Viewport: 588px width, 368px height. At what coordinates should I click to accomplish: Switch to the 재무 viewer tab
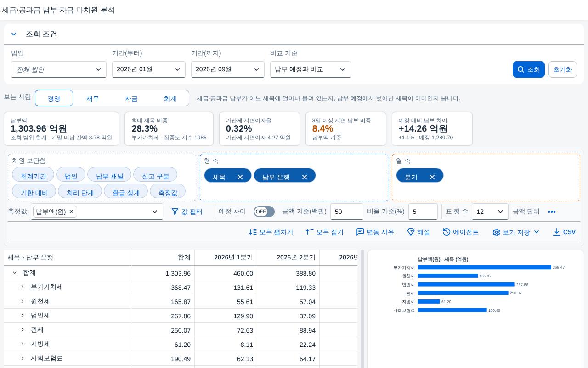pyautogui.click(x=93, y=98)
